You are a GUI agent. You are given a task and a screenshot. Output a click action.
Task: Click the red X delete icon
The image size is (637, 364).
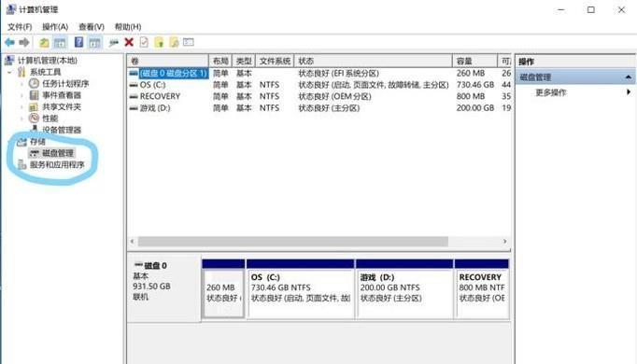point(129,42)
